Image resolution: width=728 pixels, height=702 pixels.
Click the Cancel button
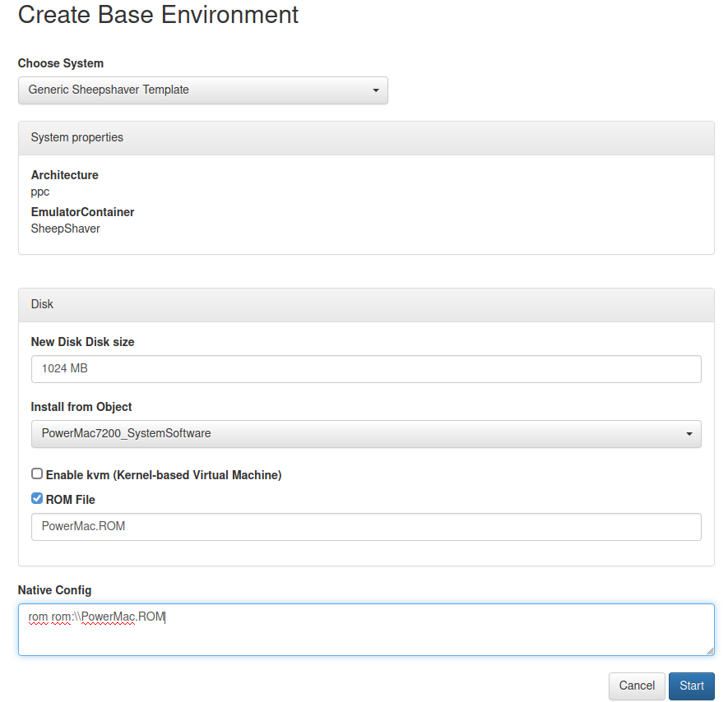pyautogui.click(x=637, y=686)
